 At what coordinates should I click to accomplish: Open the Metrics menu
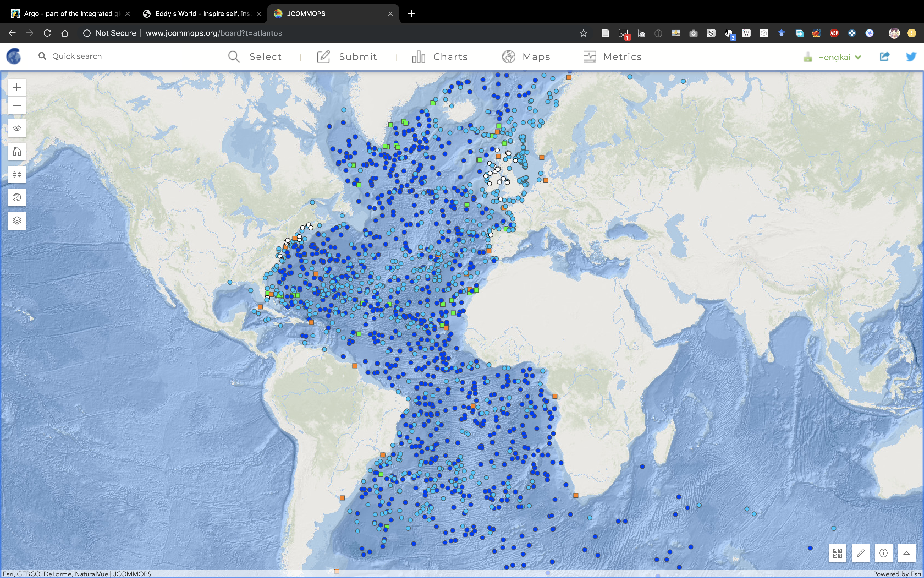click(x=612, y=57)
